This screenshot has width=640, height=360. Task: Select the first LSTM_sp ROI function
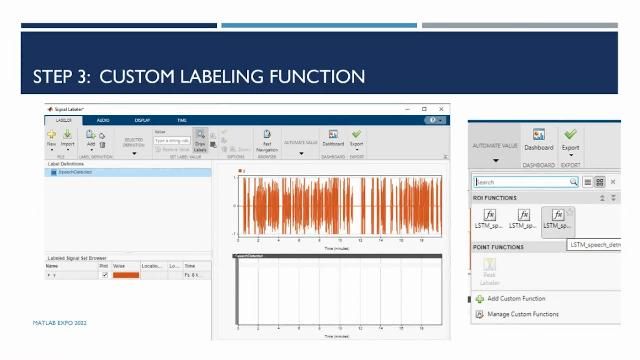(x=489, y=219)
